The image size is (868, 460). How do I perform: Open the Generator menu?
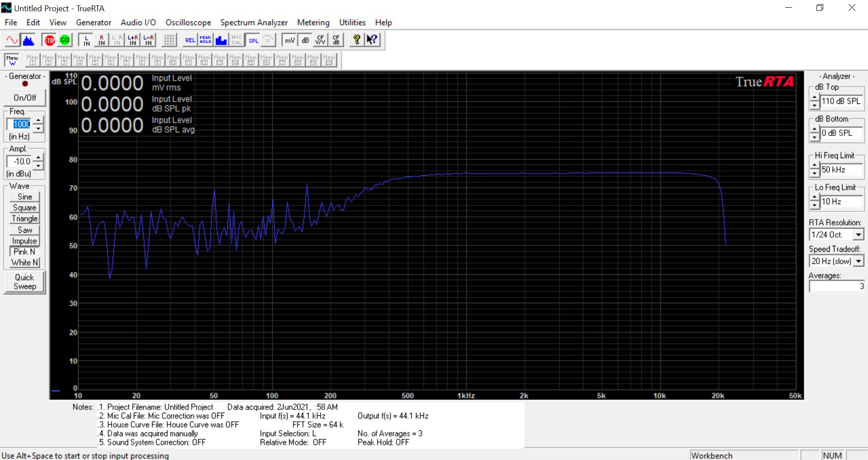[94, 23]
